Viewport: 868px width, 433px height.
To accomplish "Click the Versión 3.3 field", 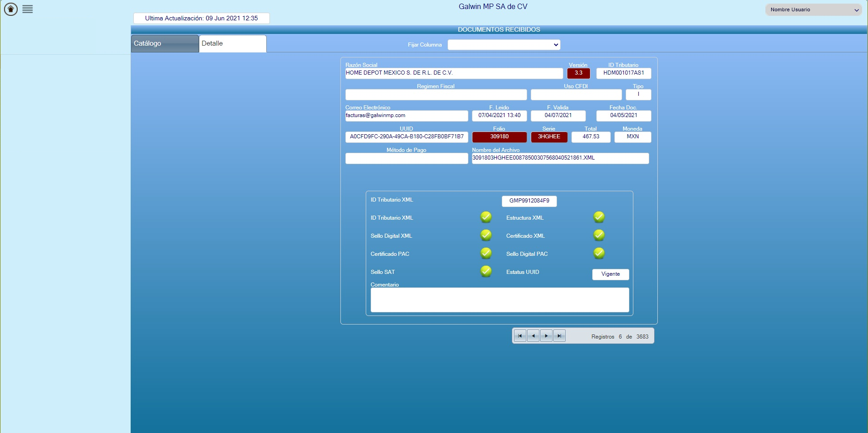I will 578,73.
